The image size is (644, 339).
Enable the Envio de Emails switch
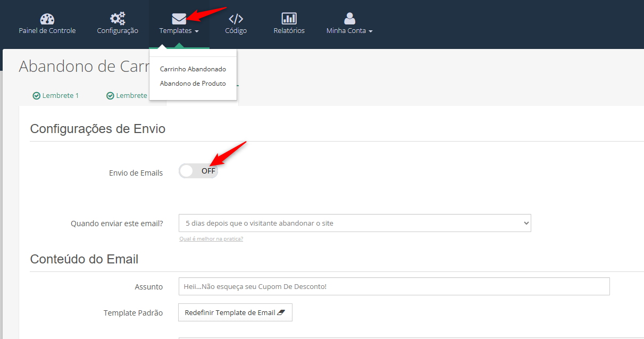click(x=198, y=171)
